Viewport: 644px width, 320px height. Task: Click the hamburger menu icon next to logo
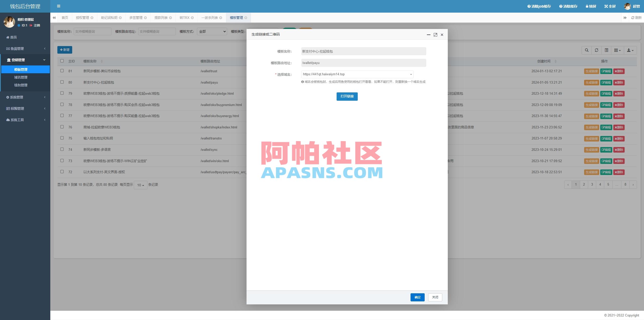coord(59,6)
